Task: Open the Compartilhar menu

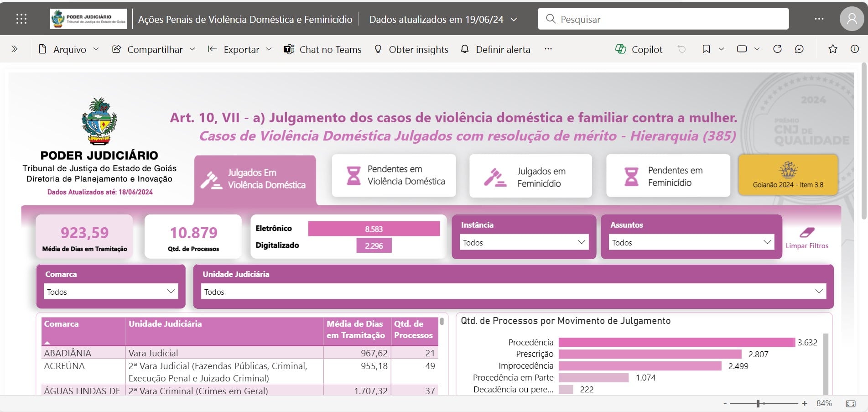Action: [154, 49]
